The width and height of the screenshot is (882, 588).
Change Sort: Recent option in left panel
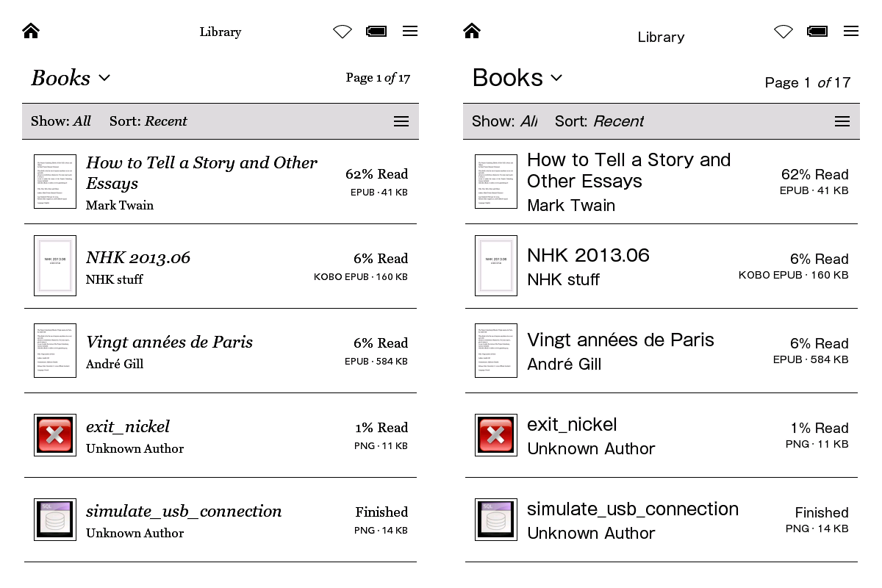tap(148, 121)
